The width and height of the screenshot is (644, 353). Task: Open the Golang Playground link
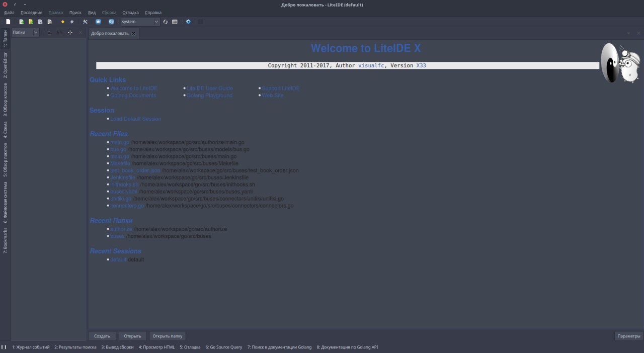209,95
